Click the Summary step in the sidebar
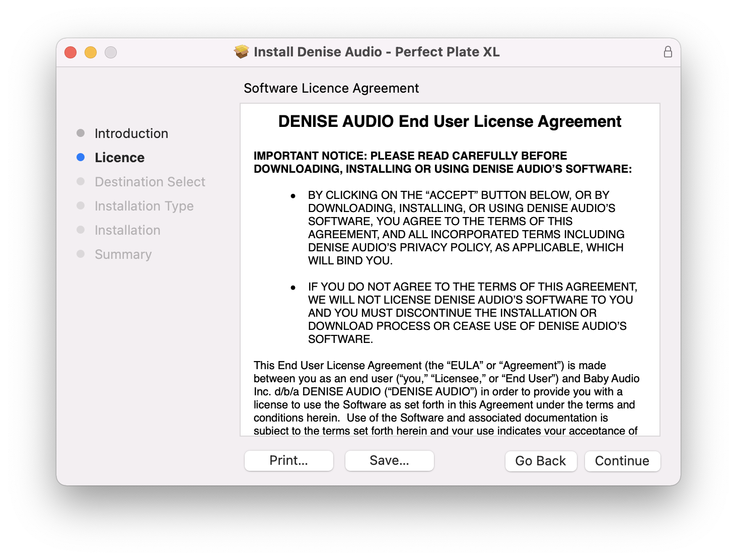Viewport: 737px width, 560px height. click(123, 254)
